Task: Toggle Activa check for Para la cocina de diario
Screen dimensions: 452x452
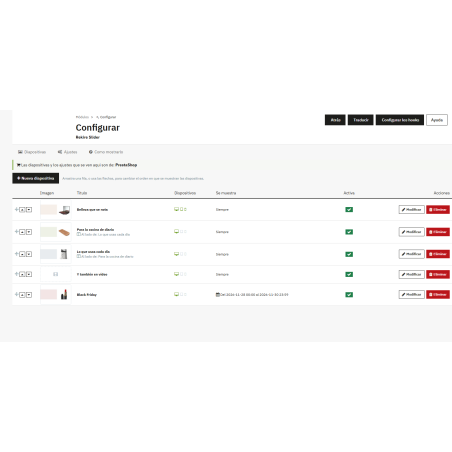Action: click(x=349, y=232)
